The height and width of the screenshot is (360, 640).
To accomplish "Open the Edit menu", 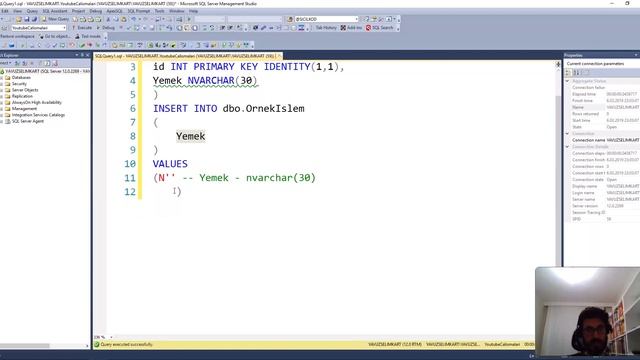I will coord(5,11).
